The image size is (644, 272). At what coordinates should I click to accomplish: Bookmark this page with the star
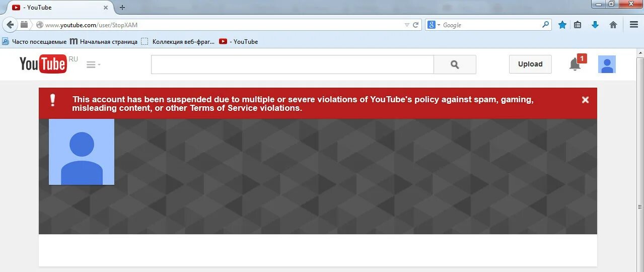point(562,25)
